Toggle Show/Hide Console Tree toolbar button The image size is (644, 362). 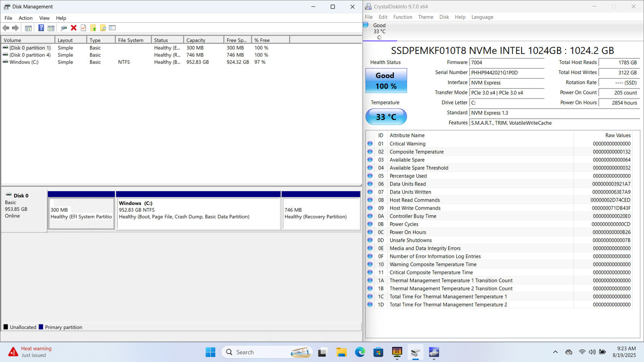point(28,28)
